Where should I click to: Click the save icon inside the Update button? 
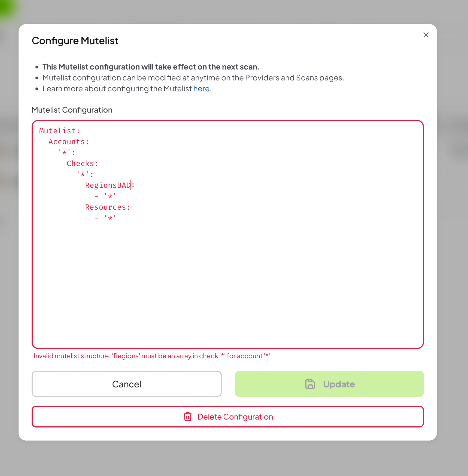310,384
